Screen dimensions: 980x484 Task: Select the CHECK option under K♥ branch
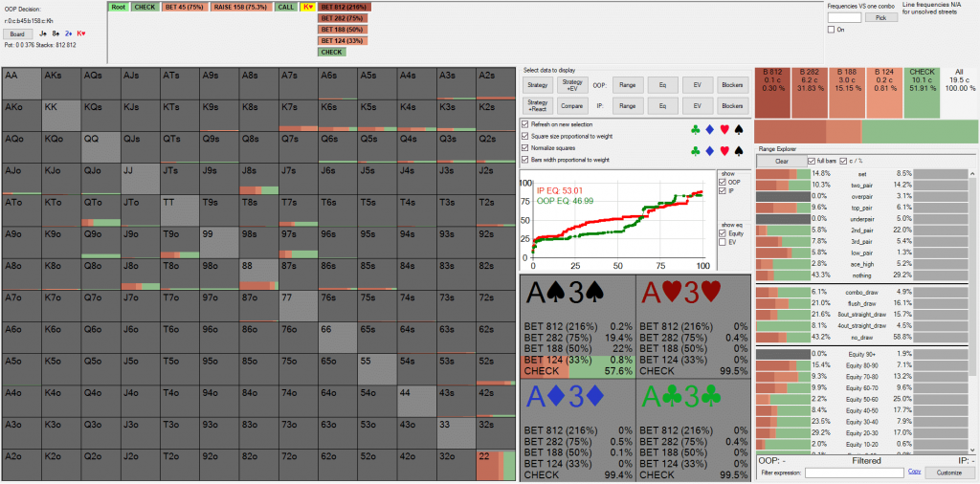331,53
